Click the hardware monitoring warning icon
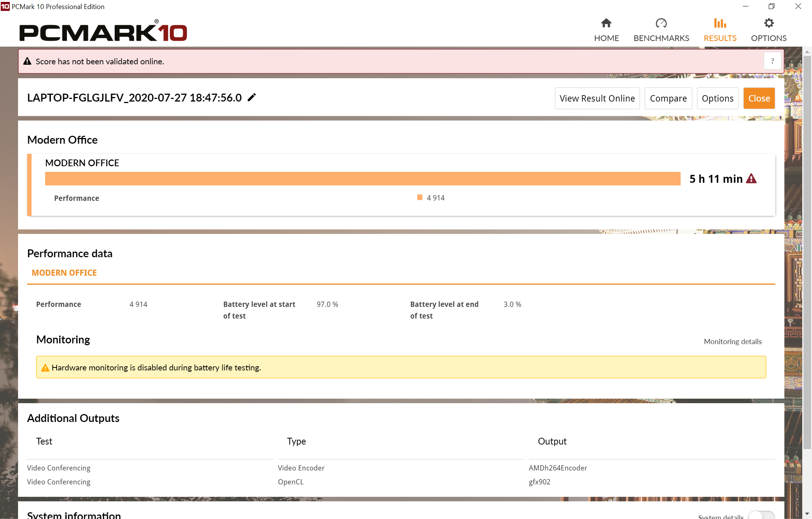The image size is (812, 519). 45,367
